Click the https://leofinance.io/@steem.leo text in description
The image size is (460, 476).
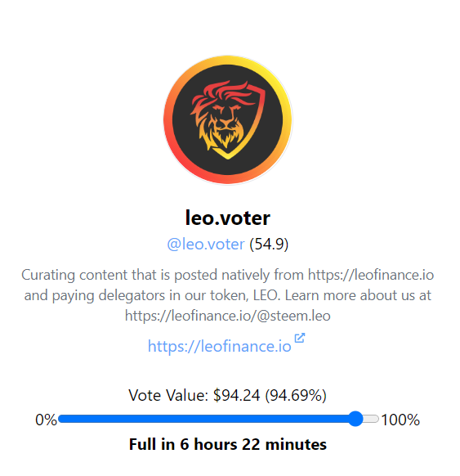(x=228, y=316)
